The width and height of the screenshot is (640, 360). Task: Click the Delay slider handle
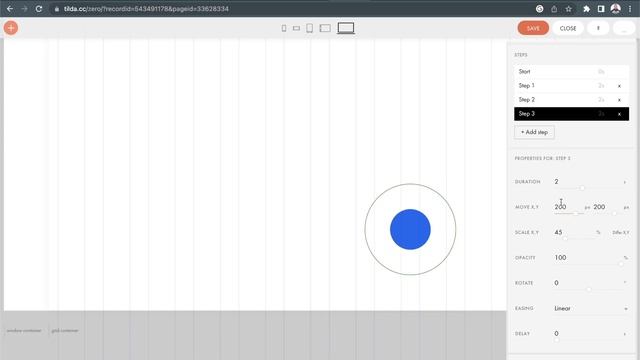[x=556, y=340]
